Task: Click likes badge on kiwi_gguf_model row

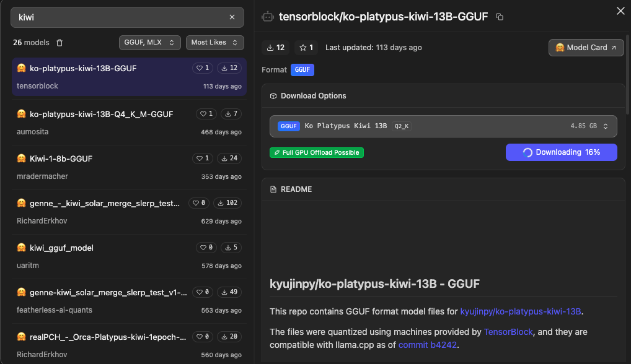Action: click(x=206, y=248)
